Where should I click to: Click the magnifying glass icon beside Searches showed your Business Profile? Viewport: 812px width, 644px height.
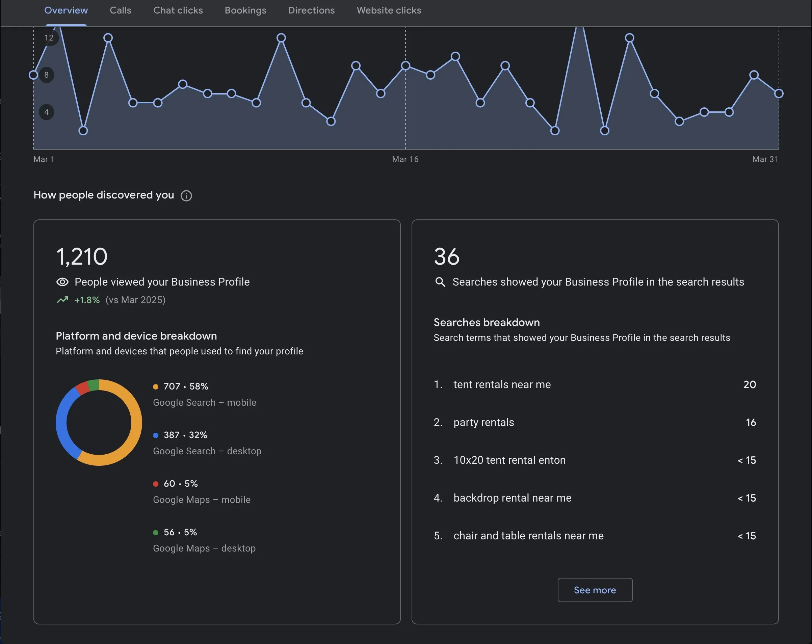[x=440, y=282]
